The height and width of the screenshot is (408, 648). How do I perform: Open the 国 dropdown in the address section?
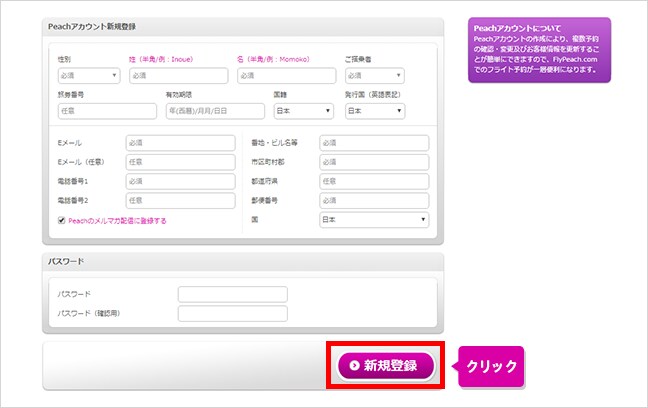tap(374, 220)
